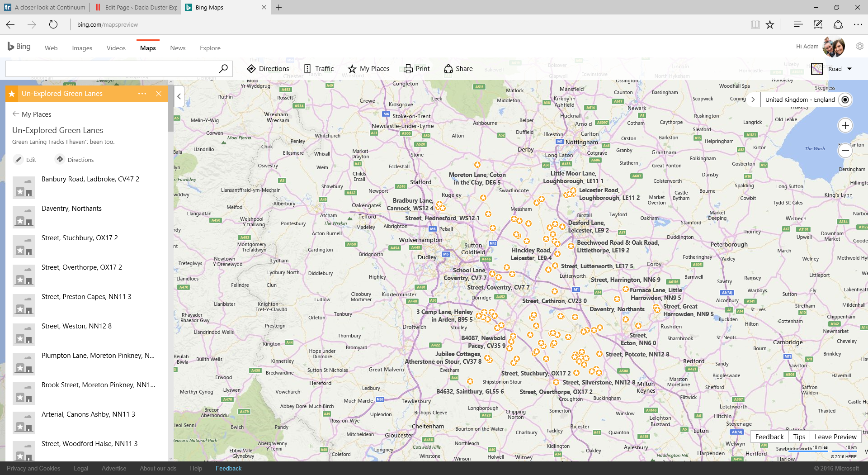Open Privacy and Cookies link
This screenshot has height=475, width=868.
33,468
